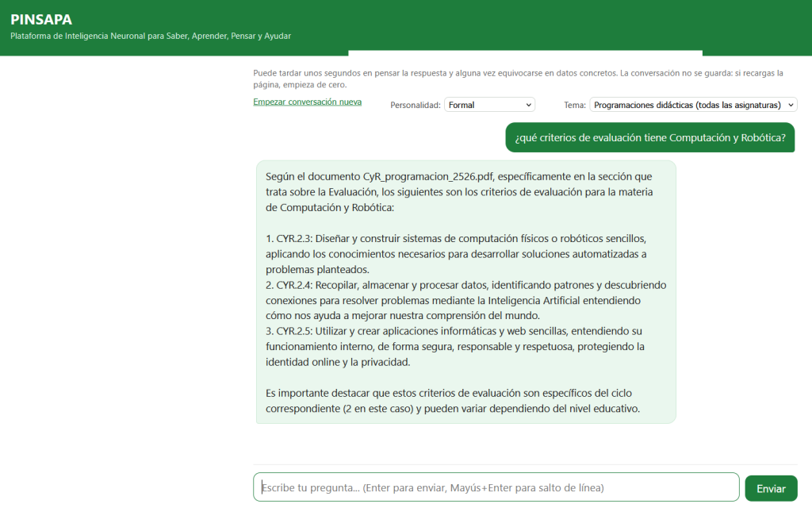Screen dimensions: 812x508
Task: Click the 'Personalidad:' label
Action: tap(416, 106)
